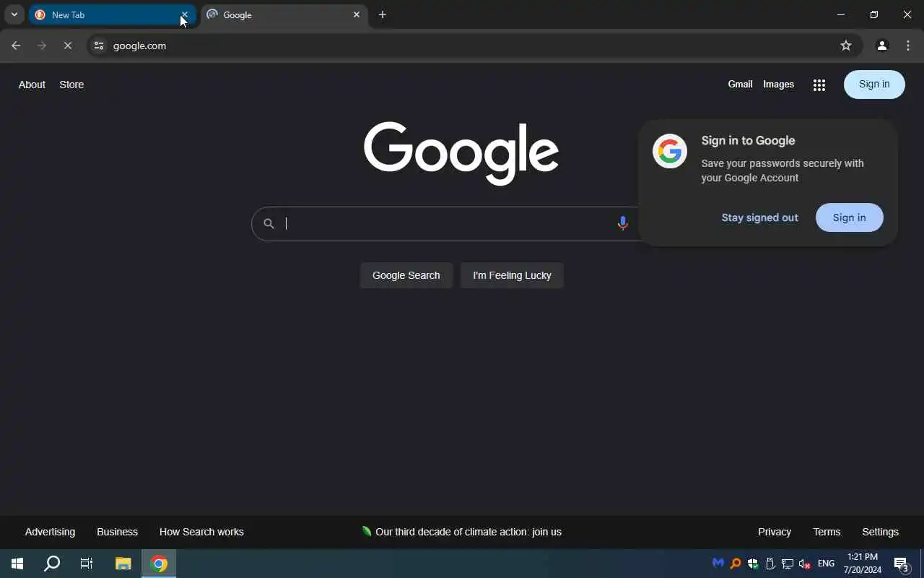The height and width of the screenshot is (578, 924).
Task: Open the Terms footer link
Action: tap(827, 532)
